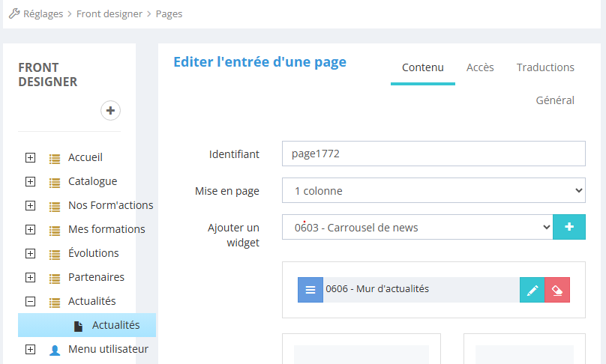Go to Réglages in the breadcrumb
This screenshot has height=364, width=606.
(x=43, y=13)
